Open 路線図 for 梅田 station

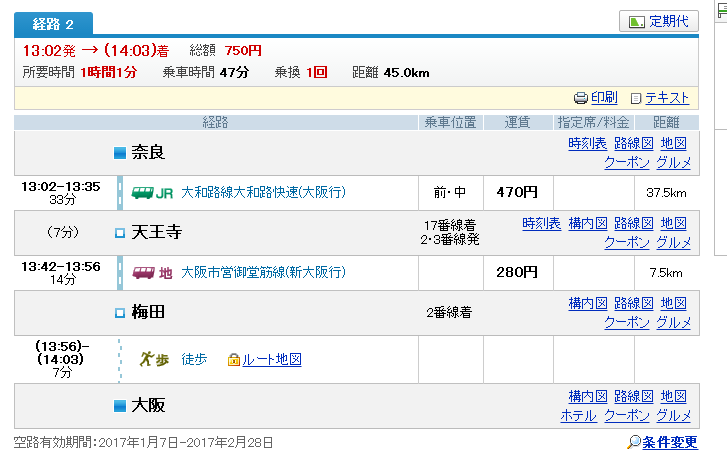coord(633,303)
